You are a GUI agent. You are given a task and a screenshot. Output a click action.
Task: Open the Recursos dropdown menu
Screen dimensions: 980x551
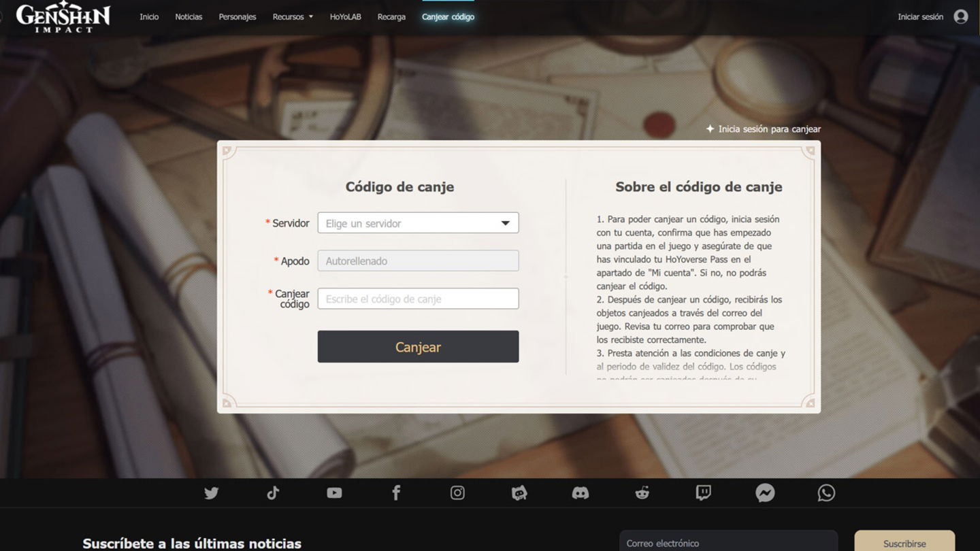293,17
